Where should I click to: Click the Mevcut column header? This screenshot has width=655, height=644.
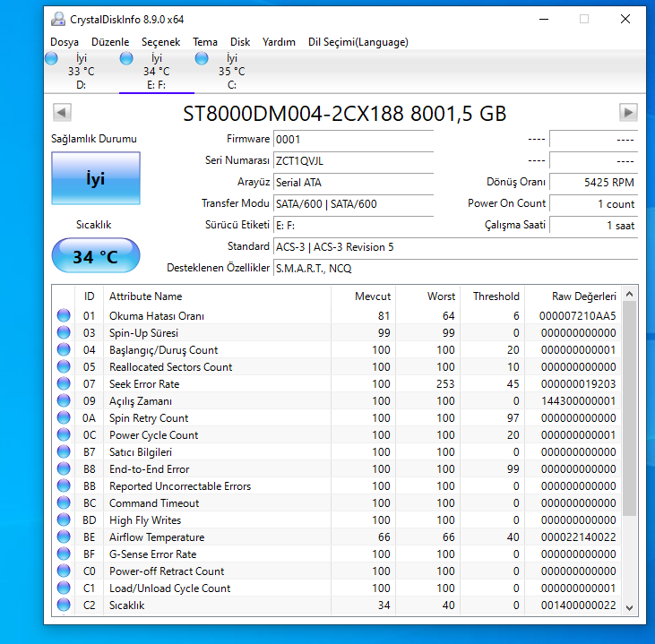(363, 296)
